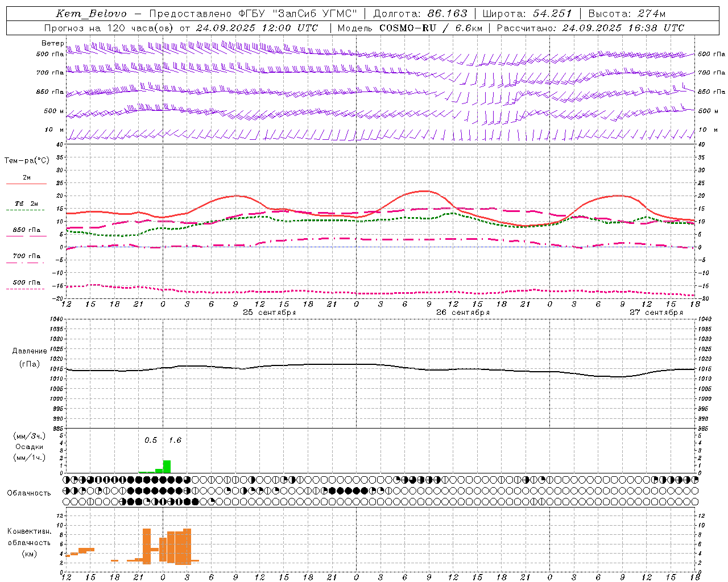Click the provider text ЗапСиб УГМС
This screenshot has height=582, width=728.
(315, 14)
